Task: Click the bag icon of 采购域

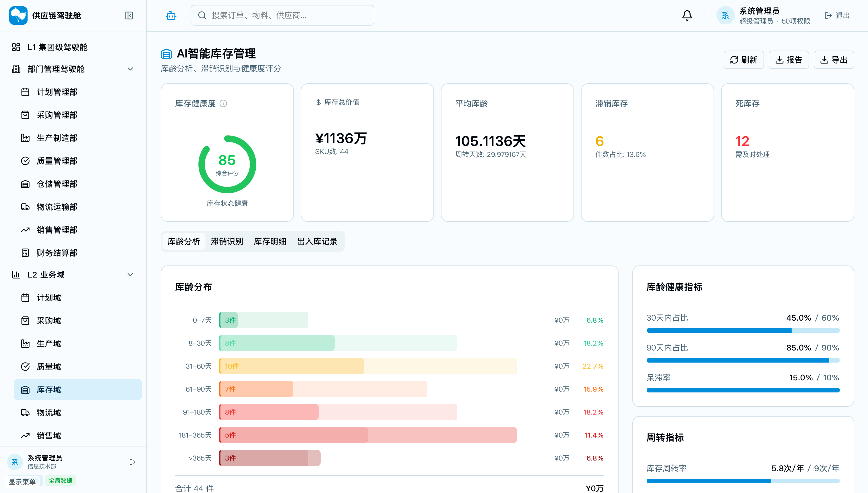Action: coord(25,321)
